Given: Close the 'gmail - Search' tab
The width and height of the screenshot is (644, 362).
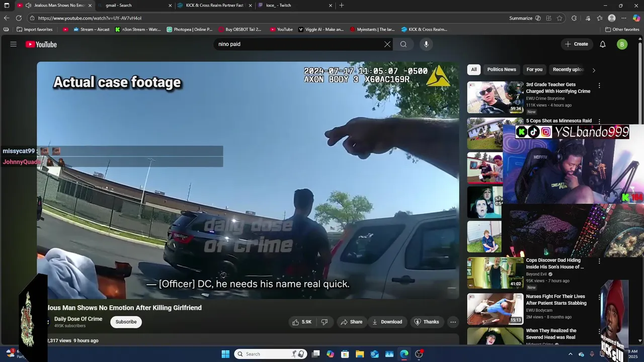Looking at the screenshot, I should click(170, 6).
